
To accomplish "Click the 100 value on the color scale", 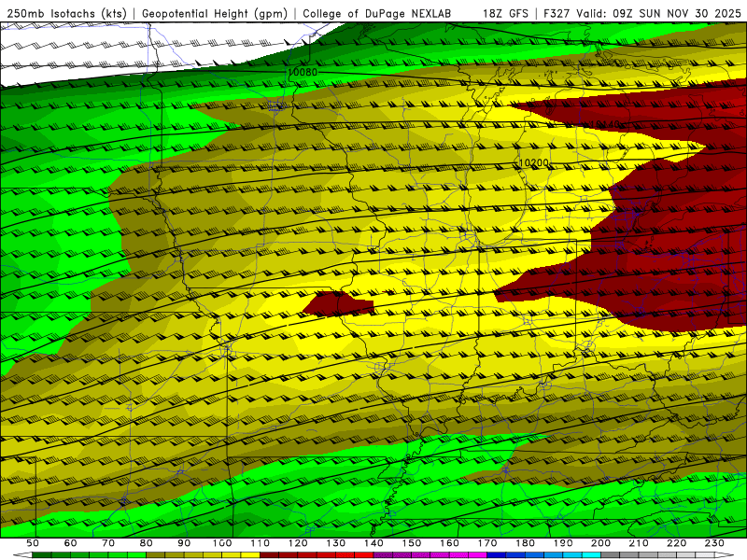I will [x=222, y=543].
